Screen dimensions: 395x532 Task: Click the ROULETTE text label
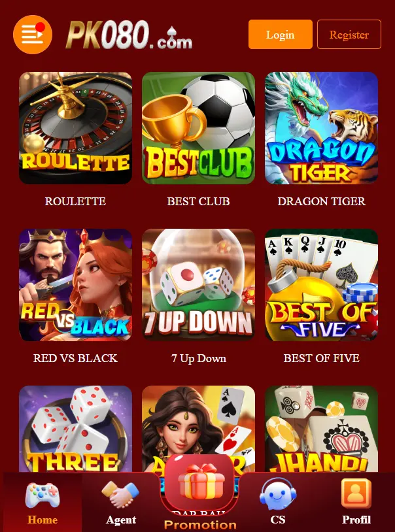pyautogui.click(x=75, y=201)
